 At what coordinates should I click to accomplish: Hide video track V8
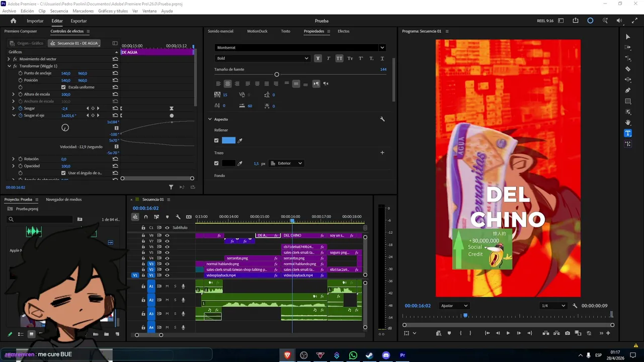coord(167,235)
